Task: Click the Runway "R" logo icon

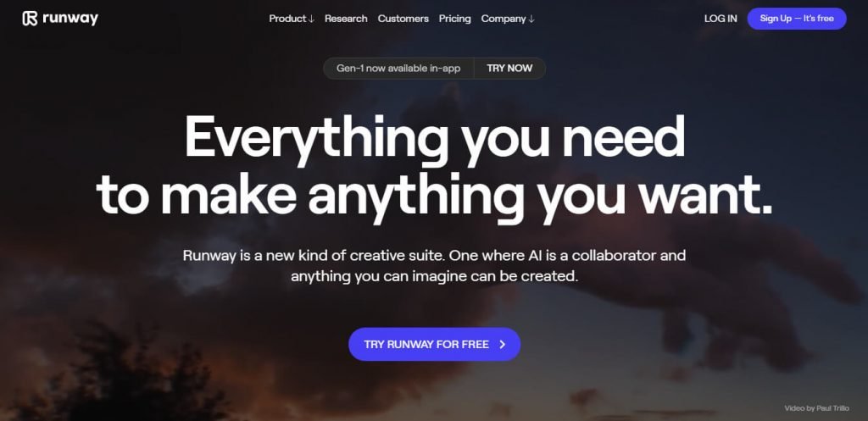Action: 30,19
